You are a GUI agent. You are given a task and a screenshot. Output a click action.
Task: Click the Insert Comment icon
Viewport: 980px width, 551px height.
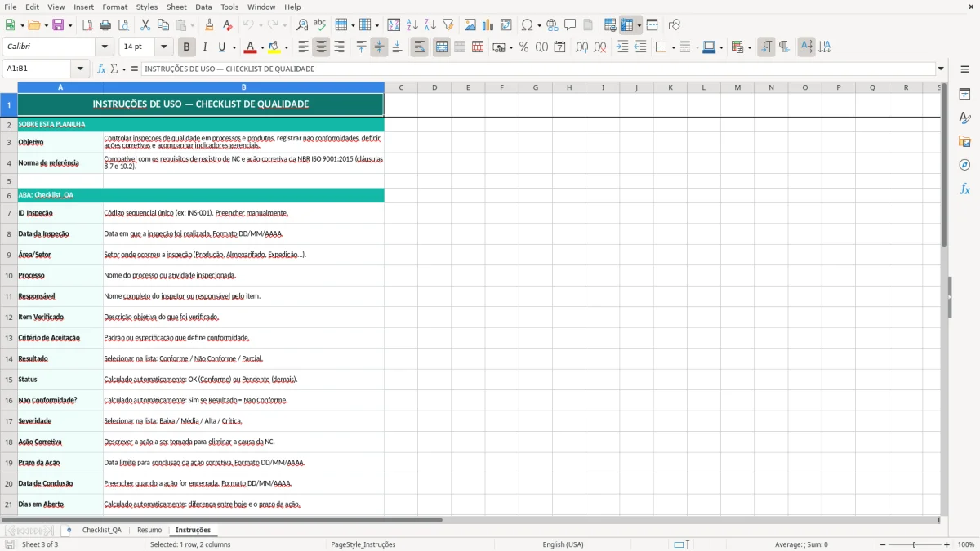click(570, 25)
